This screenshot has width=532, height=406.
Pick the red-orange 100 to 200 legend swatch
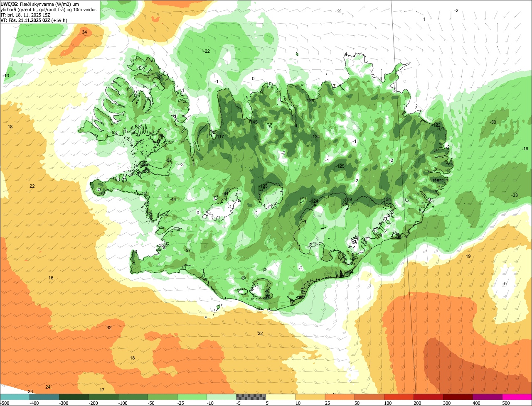coord(399,397)
